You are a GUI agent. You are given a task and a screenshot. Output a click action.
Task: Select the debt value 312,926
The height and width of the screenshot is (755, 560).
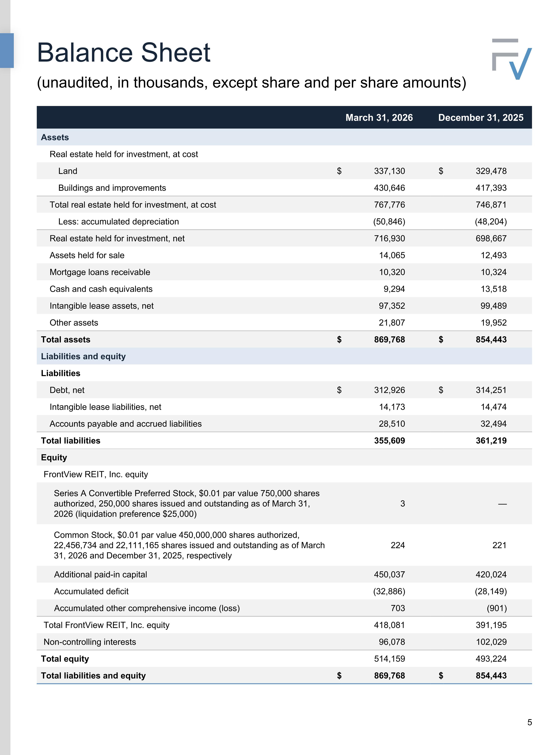click(390, 390)
